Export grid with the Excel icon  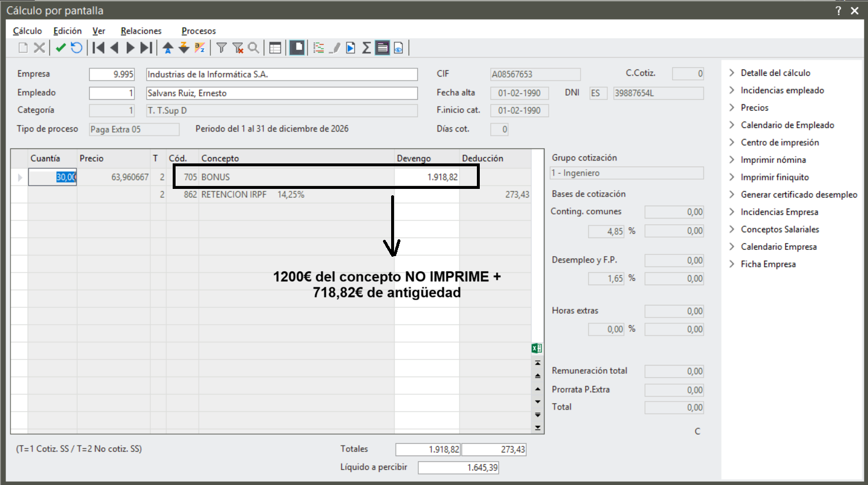pyautogui.click(x=537, y=348)
